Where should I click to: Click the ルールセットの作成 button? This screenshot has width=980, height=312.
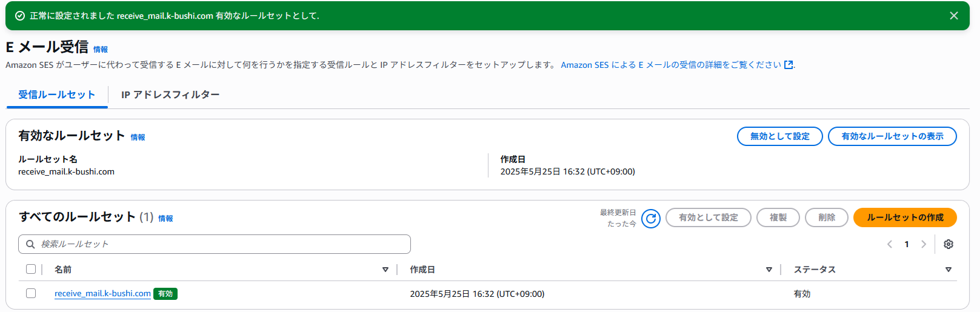coord(905,217)
